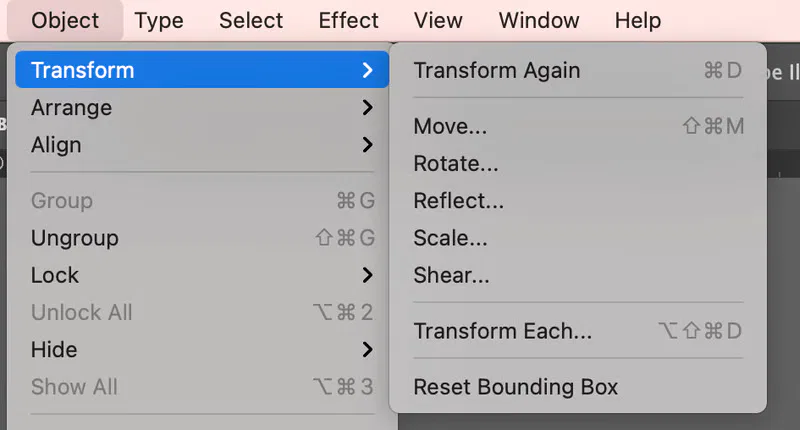800x430 pixels.
Task: Open the Select menu
Action: tap(251, 21)
